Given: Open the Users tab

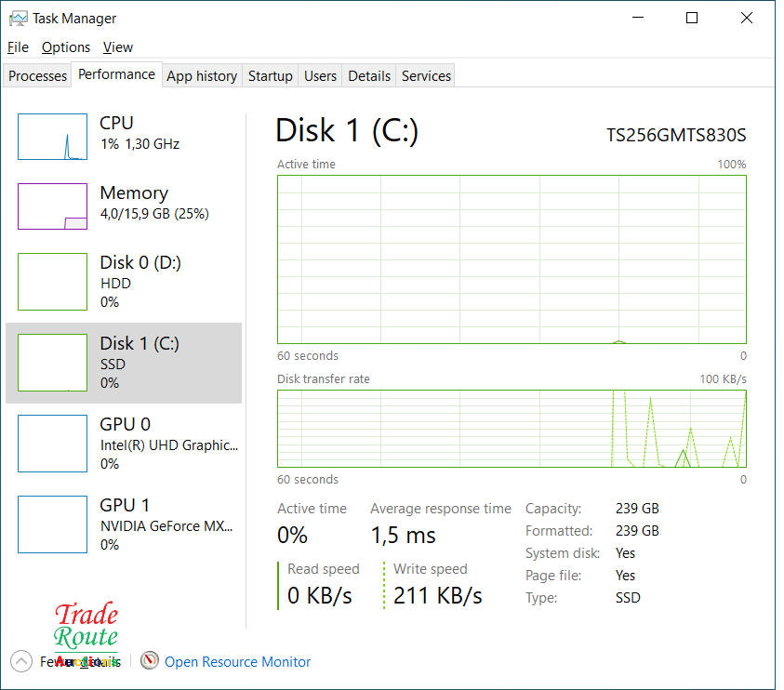Looking at the screenshot, I should (320, 76).
